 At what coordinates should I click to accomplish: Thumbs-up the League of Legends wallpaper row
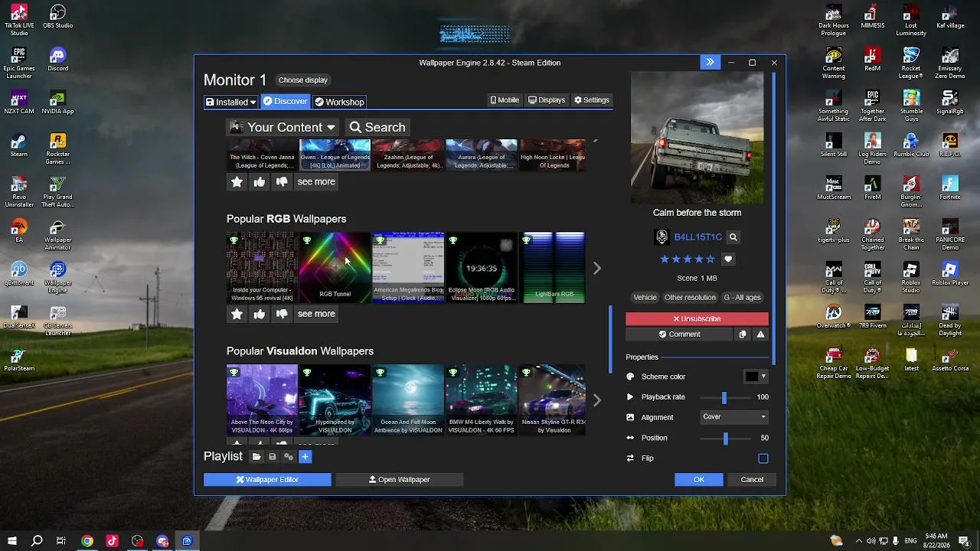pos(260,181)
